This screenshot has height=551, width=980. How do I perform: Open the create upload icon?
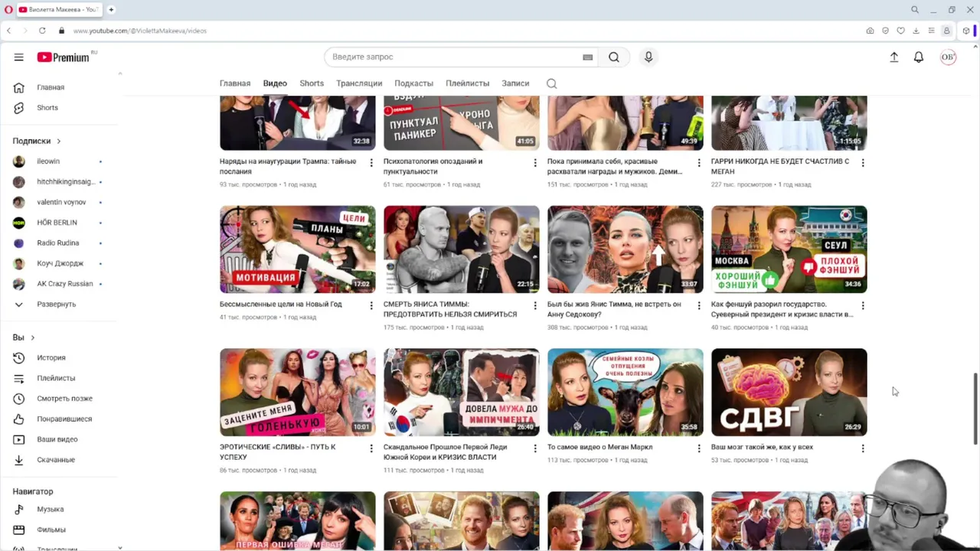pos(893,57)
